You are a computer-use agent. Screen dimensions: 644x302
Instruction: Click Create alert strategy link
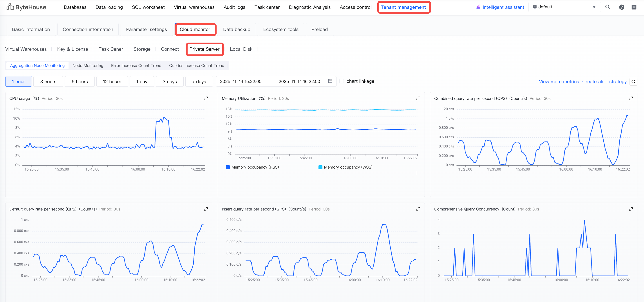tap(604, 81)
